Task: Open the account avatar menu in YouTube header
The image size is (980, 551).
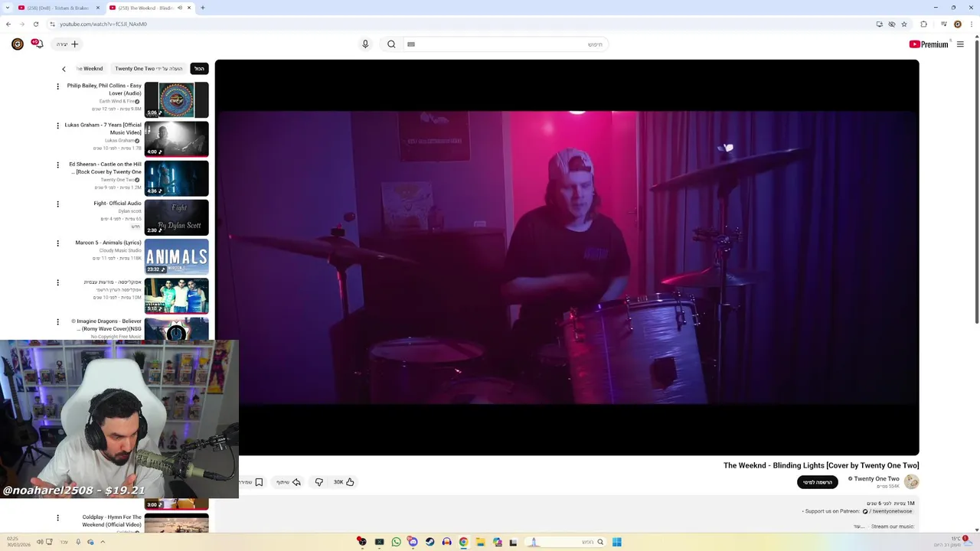Action: [x=18, y=44]
